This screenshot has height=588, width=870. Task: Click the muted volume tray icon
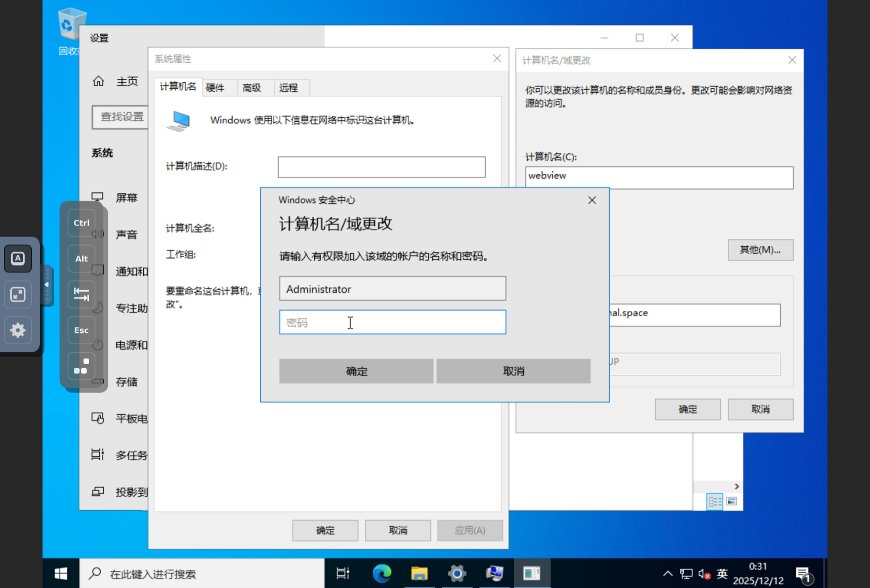coord(704,574)
